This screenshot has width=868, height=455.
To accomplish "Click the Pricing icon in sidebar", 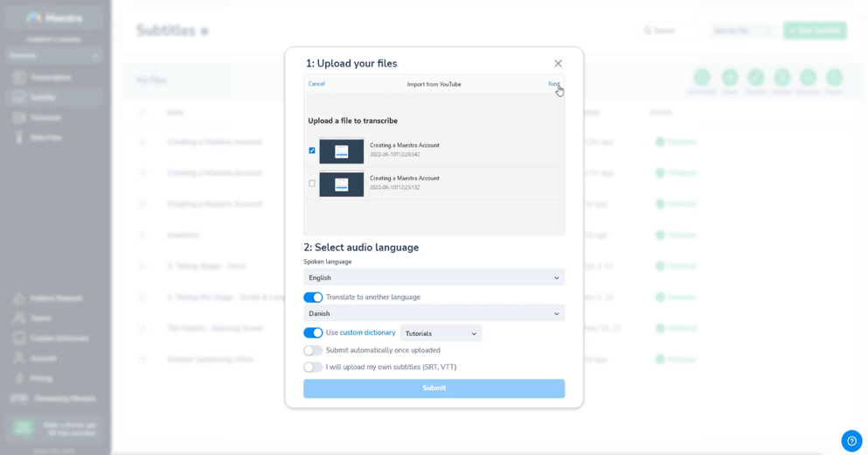I will click(19, 378).
